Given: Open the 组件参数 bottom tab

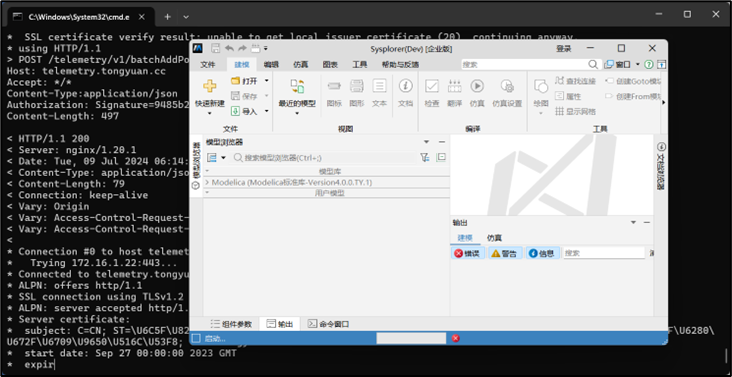Looking at the screenshot, I should coord(231,324).
